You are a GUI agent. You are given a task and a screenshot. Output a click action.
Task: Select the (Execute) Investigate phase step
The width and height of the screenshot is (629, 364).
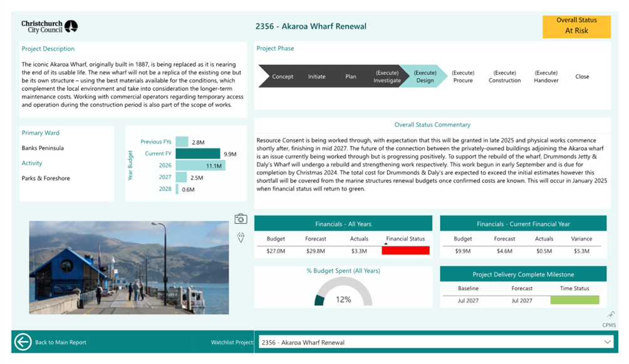tap(387, 76)
